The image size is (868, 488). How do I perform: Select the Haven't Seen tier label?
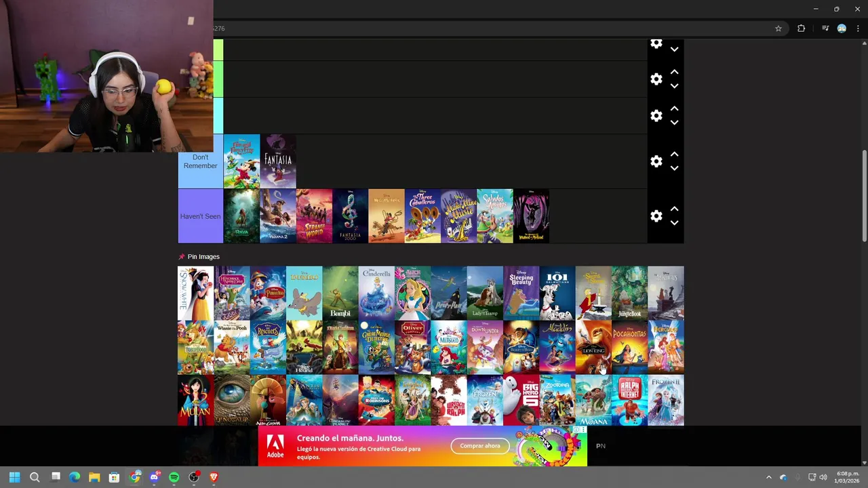pyautogui.click(x=200, y=216)
